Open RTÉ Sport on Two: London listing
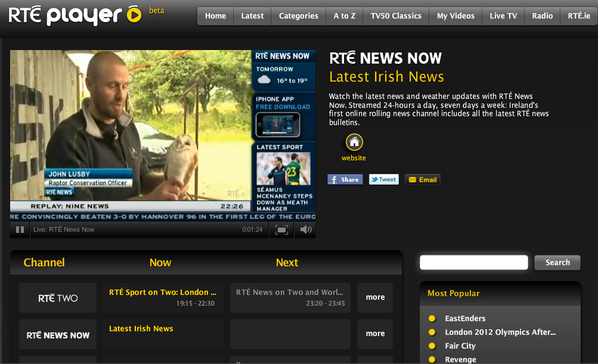Screen dimensions: 598x364 [163, 298]
